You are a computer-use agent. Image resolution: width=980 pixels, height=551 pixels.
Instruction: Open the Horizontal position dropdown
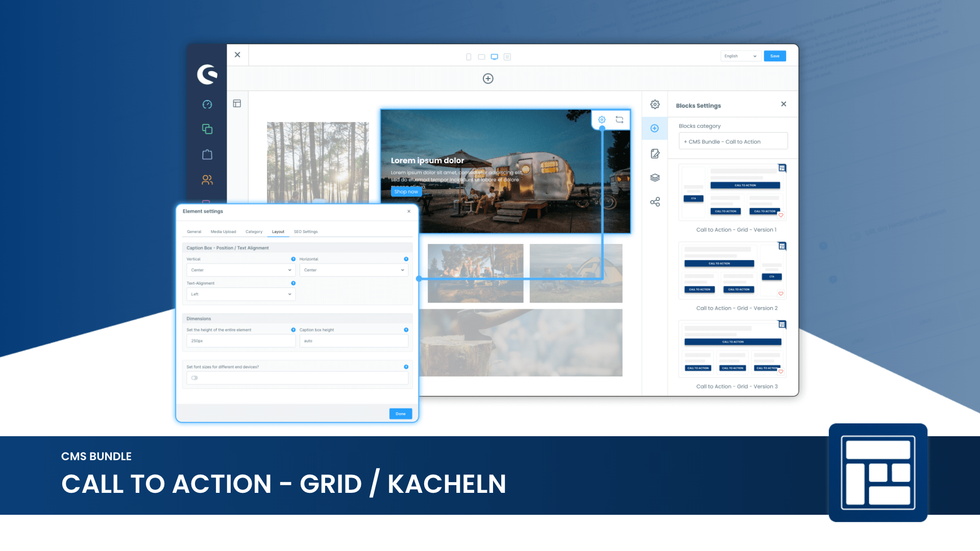click(354, 270)
